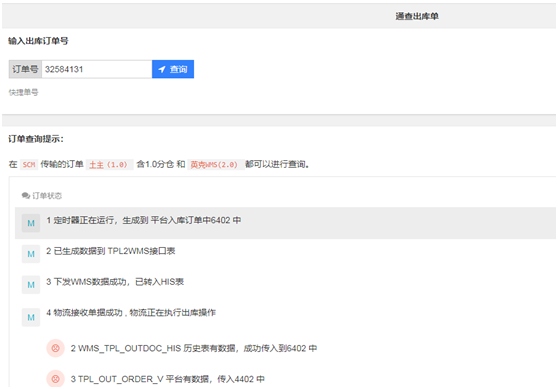
Task: Click red sad-face icon next to WMS_TPL_OUTDOC_HIS
Action: (56, 348)
